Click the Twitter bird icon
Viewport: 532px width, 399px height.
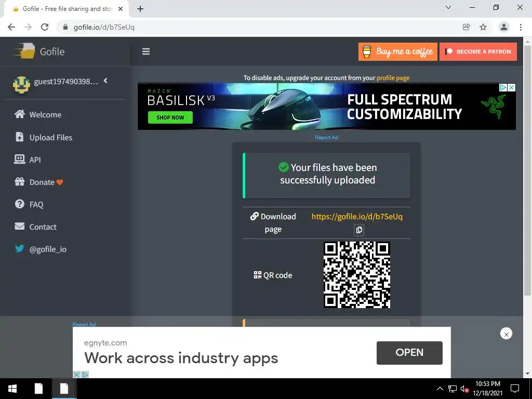20,248
